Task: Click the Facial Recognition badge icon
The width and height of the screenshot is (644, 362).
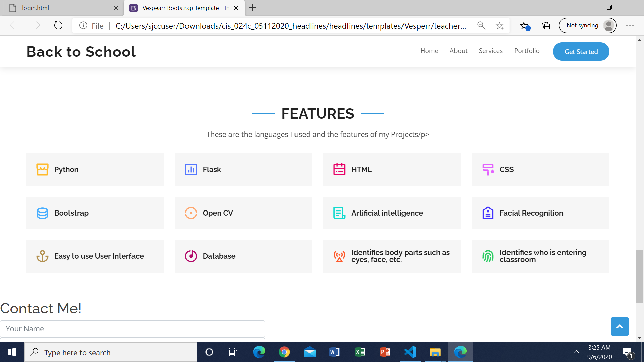Action: [x=488, y=213]
